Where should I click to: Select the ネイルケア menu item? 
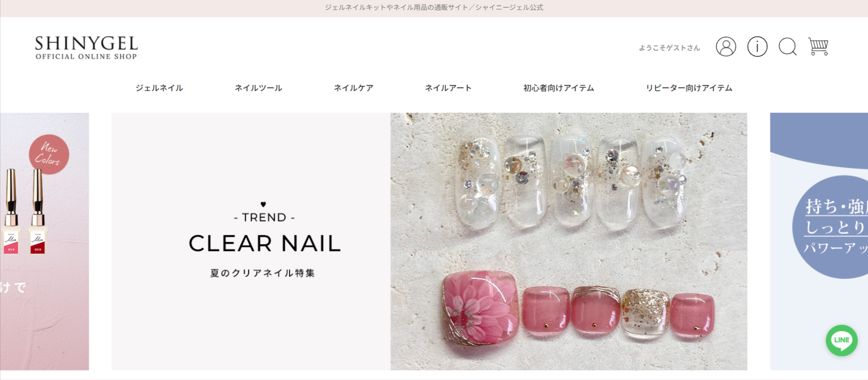tap(354, 88)
